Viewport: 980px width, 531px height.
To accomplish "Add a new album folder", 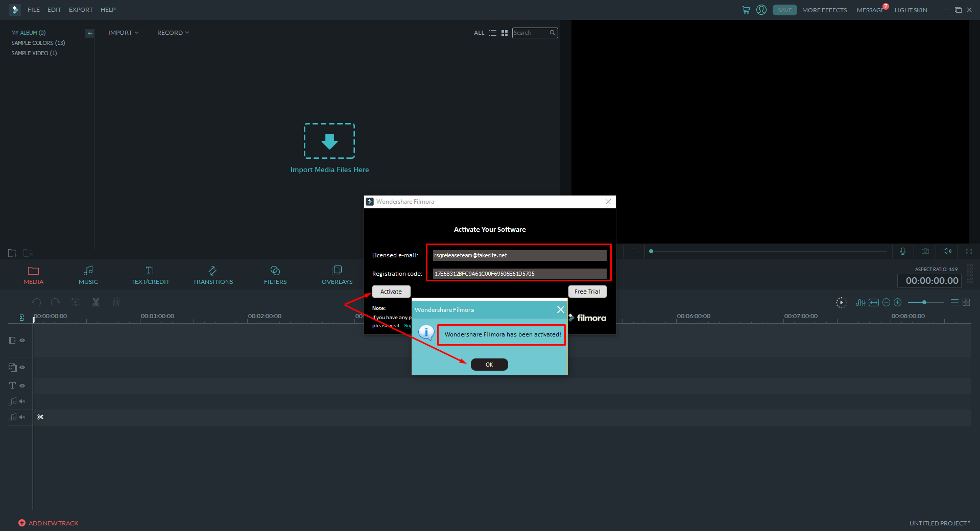I will (x=13, y=253).
